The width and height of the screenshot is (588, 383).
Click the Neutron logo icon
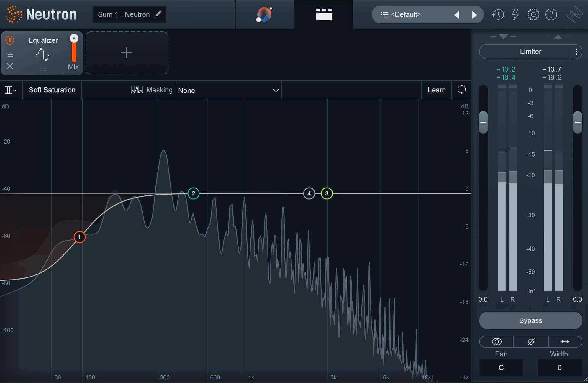pyautogui.click(x=14, y=14)
